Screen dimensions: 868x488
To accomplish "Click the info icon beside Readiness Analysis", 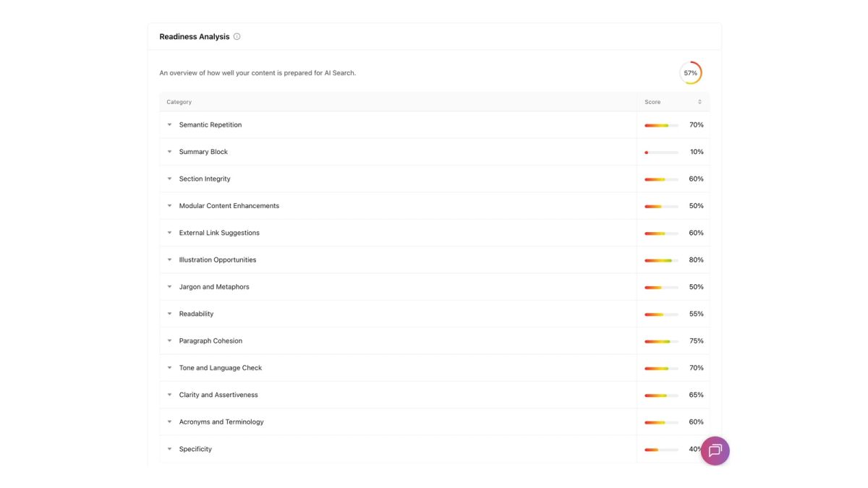I will pyautogui.click(x=237, y=37).
